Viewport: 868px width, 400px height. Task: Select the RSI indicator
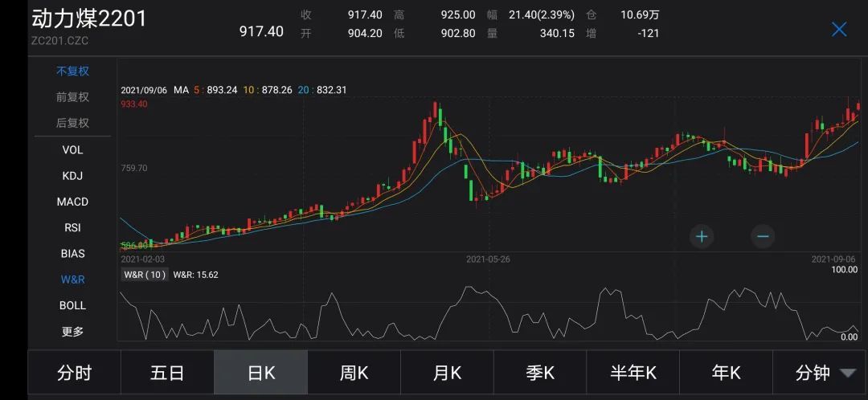(72, 227)
